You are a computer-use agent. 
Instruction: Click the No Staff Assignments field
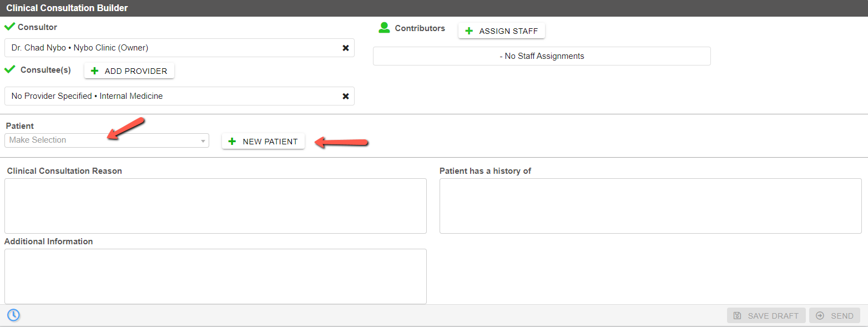point(542,56)
